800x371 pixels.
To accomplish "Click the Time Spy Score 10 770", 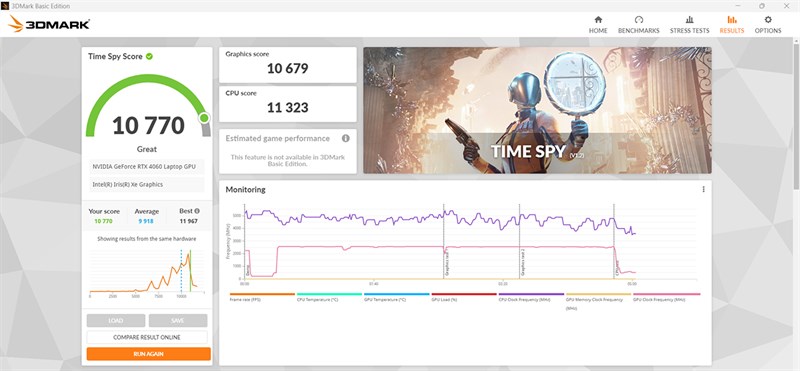I will click(x=148, y=125).
